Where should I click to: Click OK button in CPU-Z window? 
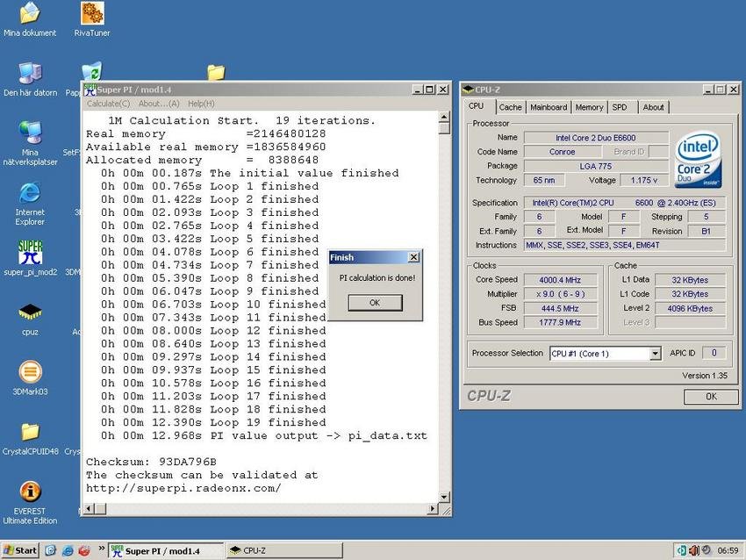click(x=711, y=397)
